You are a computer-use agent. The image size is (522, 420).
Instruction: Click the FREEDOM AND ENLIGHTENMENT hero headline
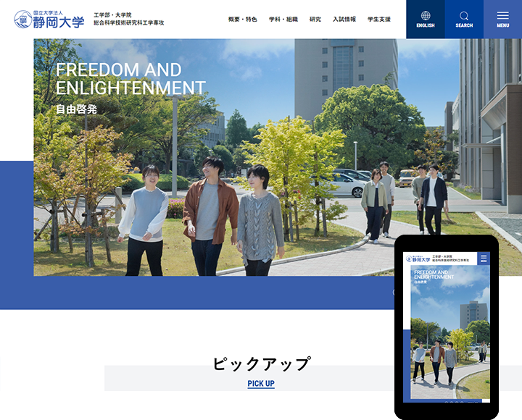[x=130, y=79]
